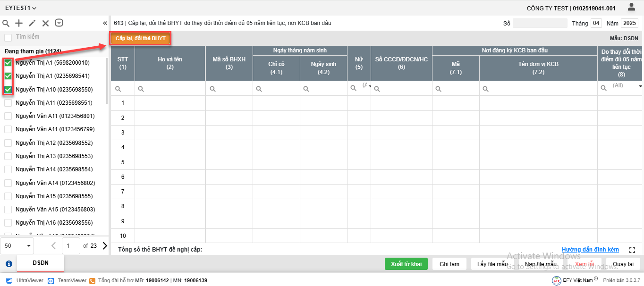The width and height of the screenshot is (644, 286).
Task: Click the pencil edit icon
Action: tap(32, 23)
